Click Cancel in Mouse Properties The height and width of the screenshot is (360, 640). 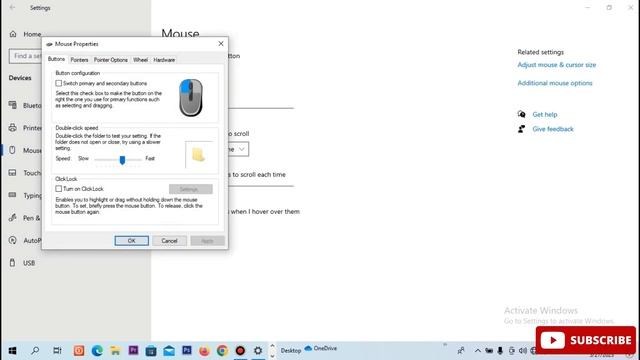(169, 241)
